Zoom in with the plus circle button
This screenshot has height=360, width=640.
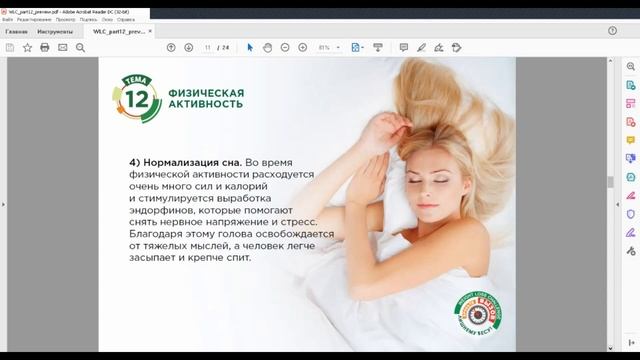tap(302, 48)
